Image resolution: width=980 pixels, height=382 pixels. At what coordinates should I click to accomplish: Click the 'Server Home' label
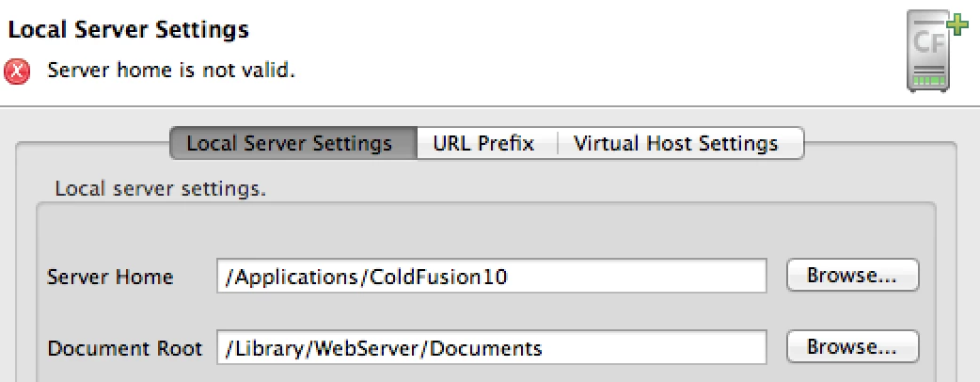coord(110,277)
